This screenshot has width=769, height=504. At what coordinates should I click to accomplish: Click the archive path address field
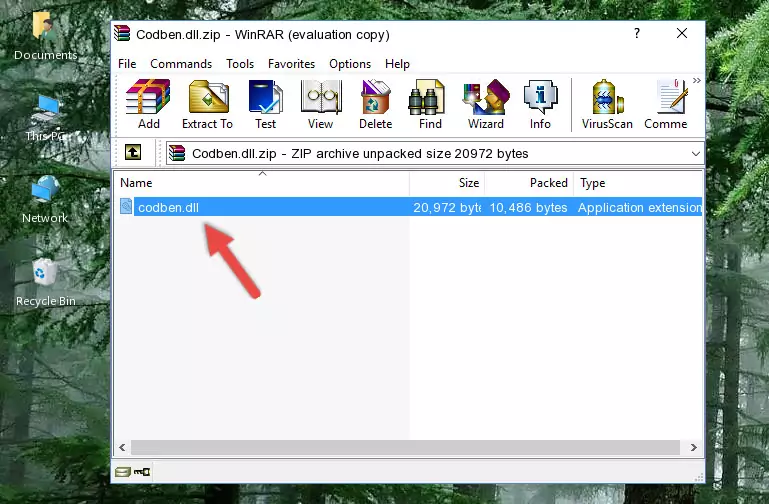point(435,153)
